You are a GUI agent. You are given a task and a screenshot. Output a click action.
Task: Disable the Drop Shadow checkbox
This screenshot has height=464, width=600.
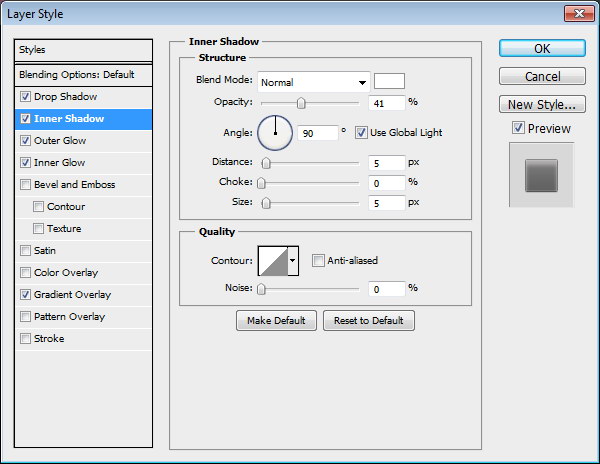(x=25, y=97)
